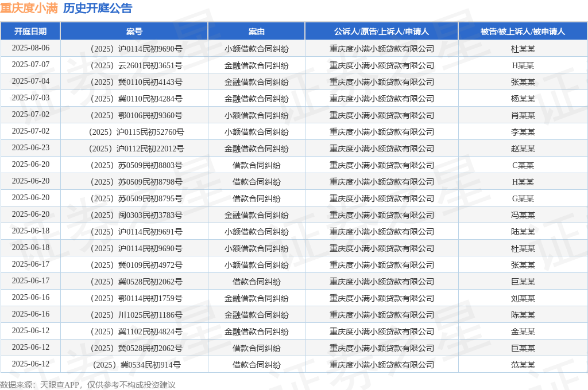Click defendant 肖某某

523,115
